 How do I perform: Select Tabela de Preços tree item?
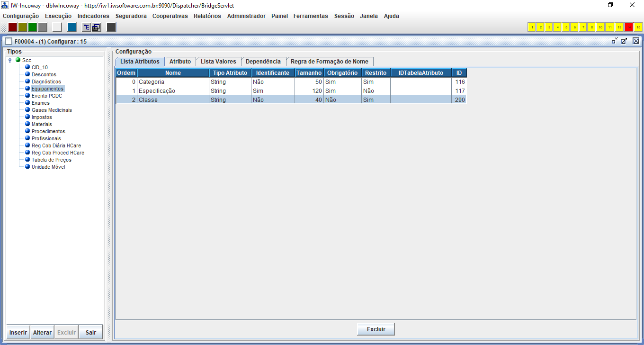tap(51, 160)
